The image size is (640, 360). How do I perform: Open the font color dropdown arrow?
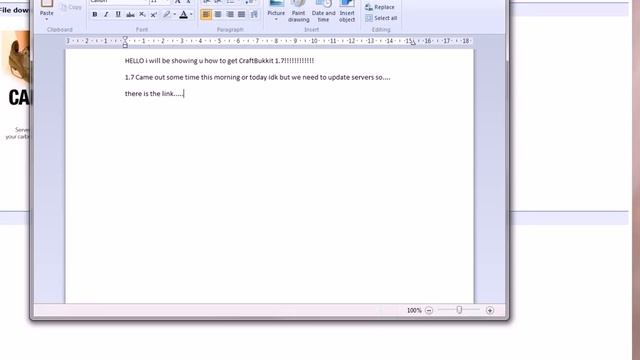[x=191, y=15]
